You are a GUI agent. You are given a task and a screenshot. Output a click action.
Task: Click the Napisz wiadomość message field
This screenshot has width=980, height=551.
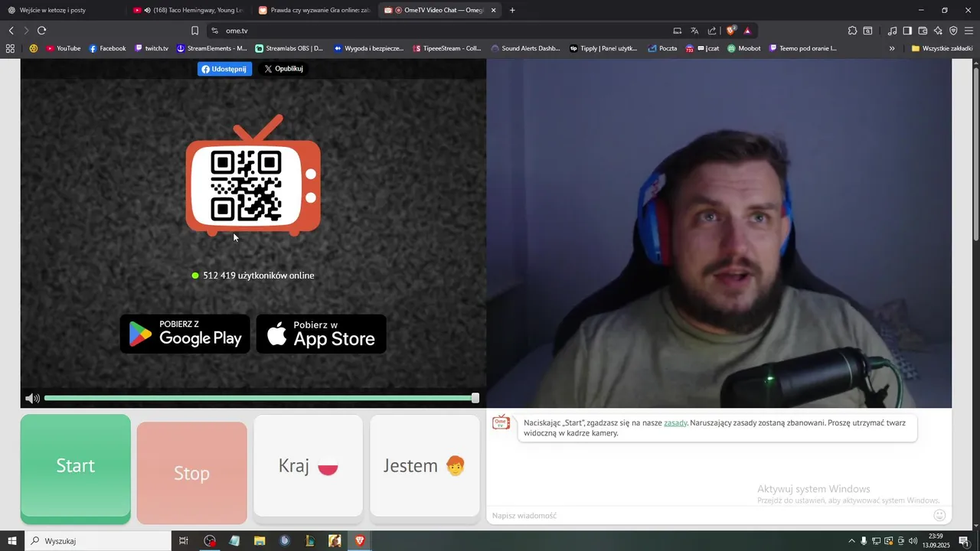(708, 516)
